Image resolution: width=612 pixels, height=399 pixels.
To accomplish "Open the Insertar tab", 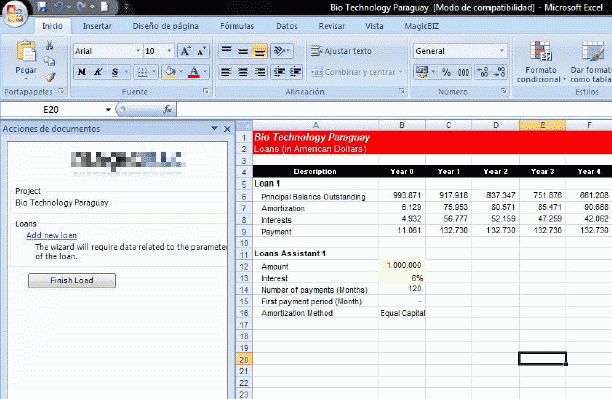I will pos(97,26).
